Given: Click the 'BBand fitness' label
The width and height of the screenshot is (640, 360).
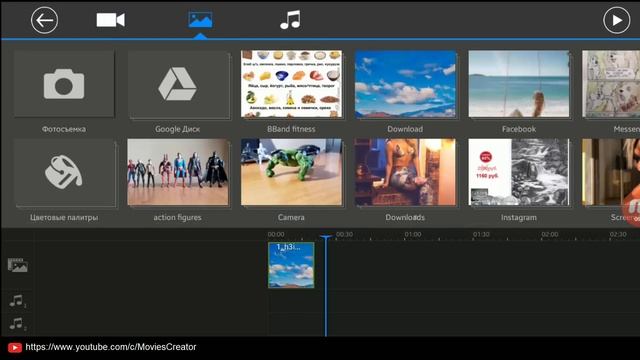Looking at the screenshot, I should (x=291, y=129).
